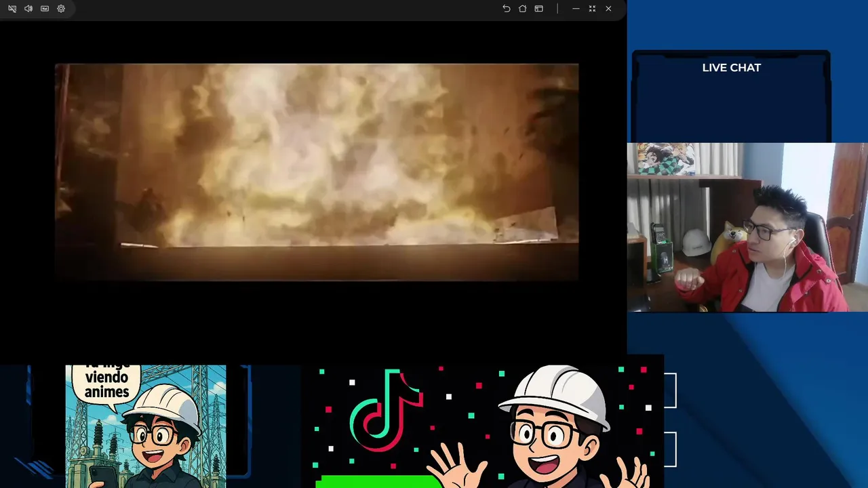Toggle fullscreen with the four-corners icon
Viewport: 868px width, 488px height.
pyautogui.click(x=592, y=9)
